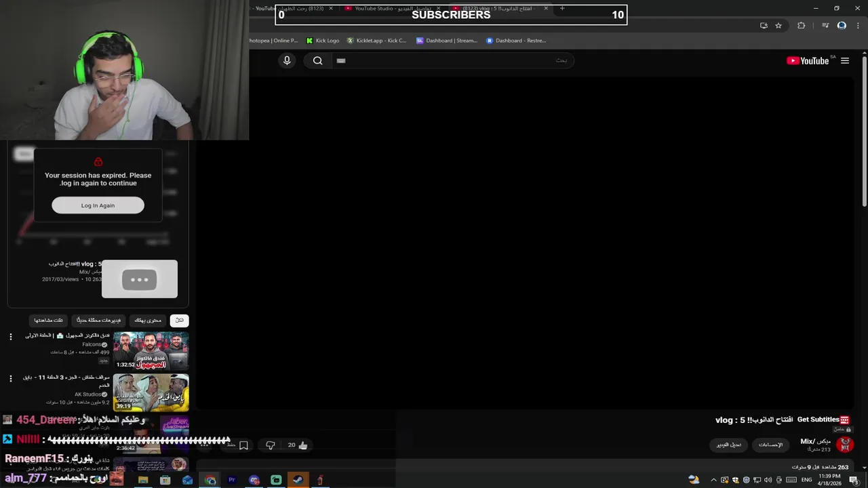
Task: Open the Chrome three-dot menu
Action: pos(857,26)
